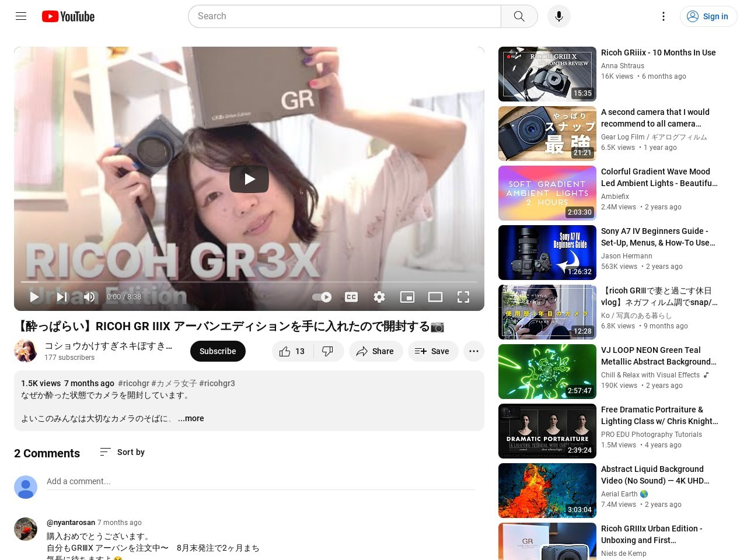Open Ricoh GRiiix 10 Months In Use thumbnail

[x=547, y=74]
